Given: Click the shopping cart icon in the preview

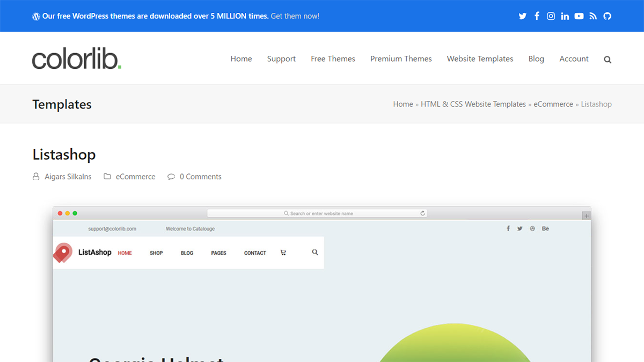Looking at the screenshot, I should 283,252.
